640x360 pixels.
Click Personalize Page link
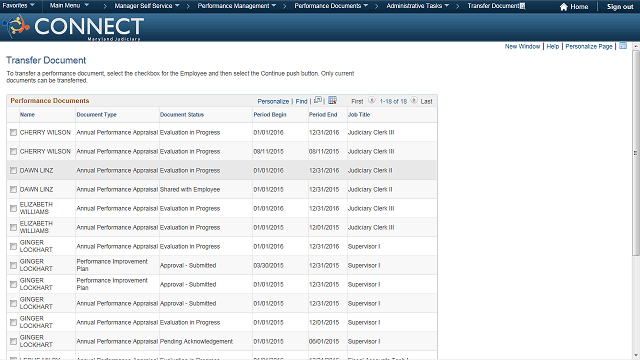589,47
